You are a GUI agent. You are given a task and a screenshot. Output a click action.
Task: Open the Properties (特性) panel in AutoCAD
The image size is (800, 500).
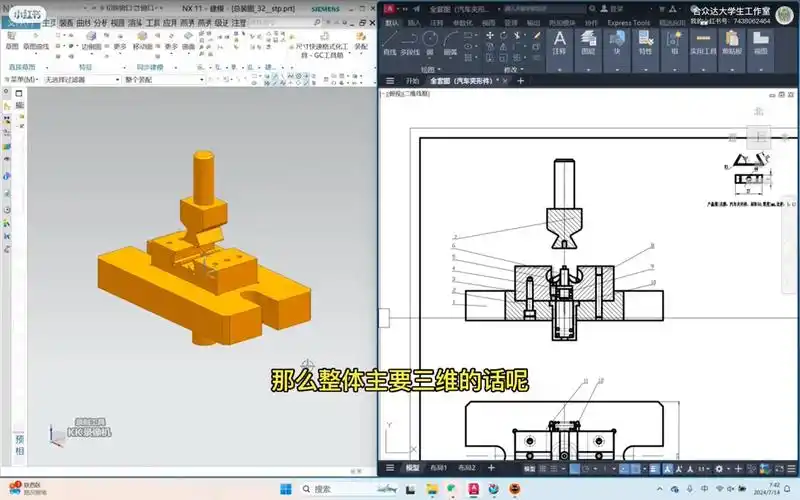(x=645, y=50)
